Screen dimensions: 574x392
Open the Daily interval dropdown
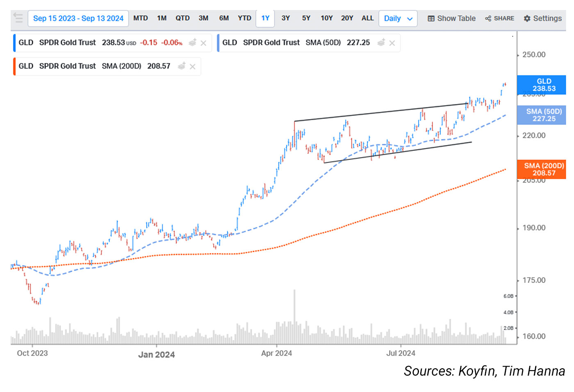398,18
